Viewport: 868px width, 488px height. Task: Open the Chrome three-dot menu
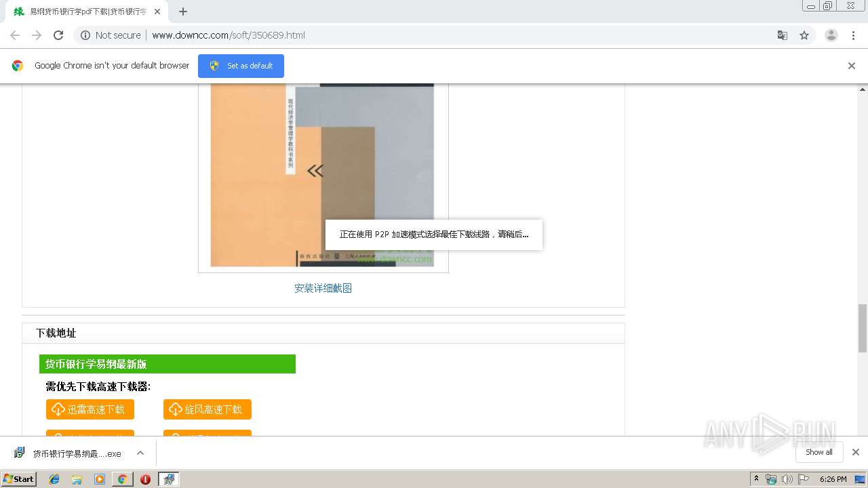tap(853, 35)
